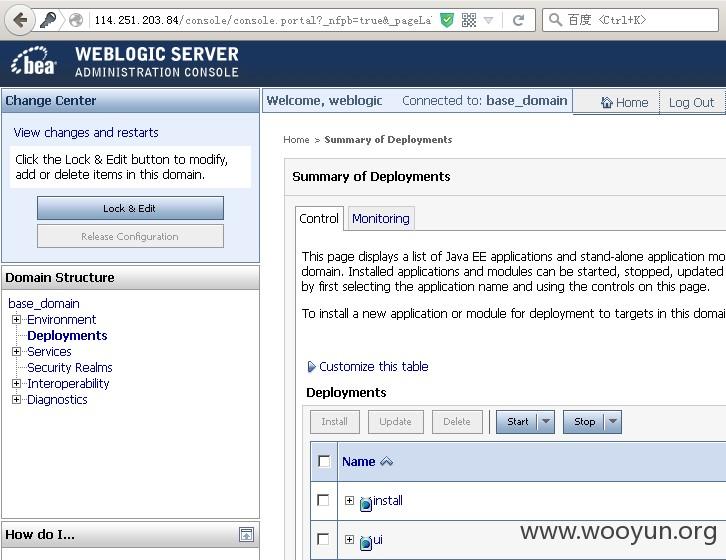Viewport: 726px width, 560px height.
Task: Switch to the Control tab
Action: pyautogui.click(x=319, y=218)
